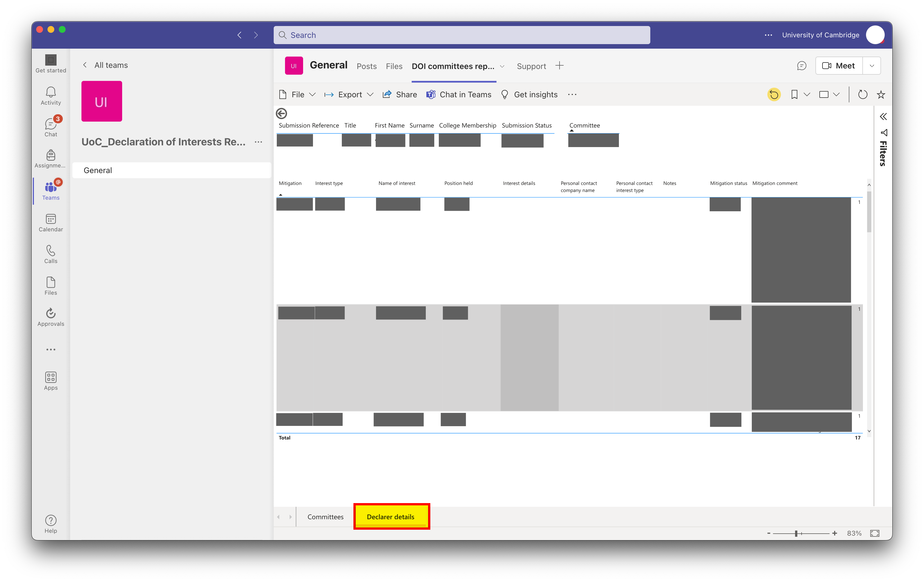Add a new tab to the channel
924x582 pixels.
tap(560, 66)
